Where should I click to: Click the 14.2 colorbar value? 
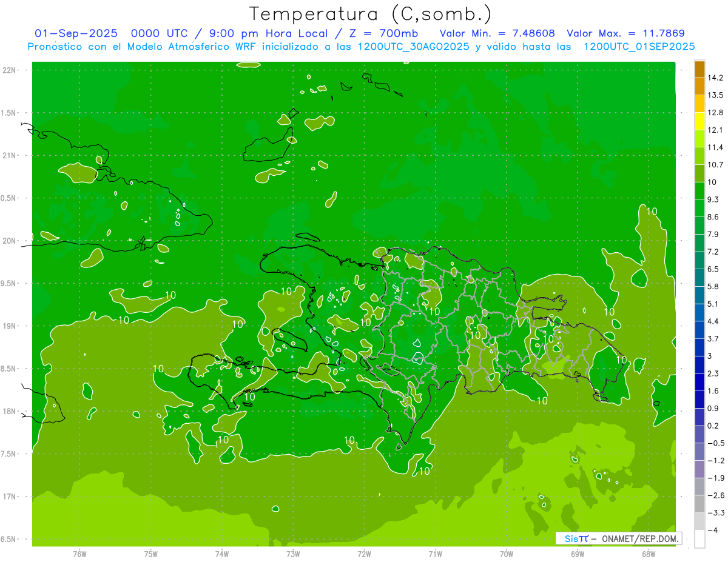715,78
